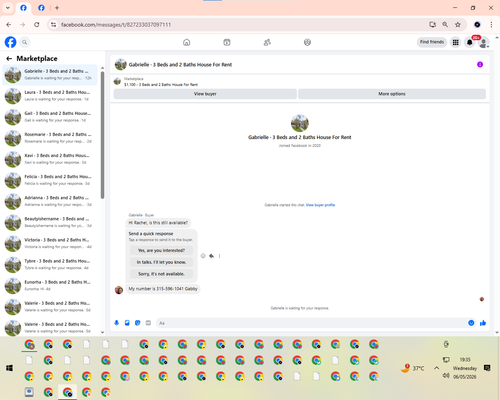Click the purple icon in chat header

point(480,64)
